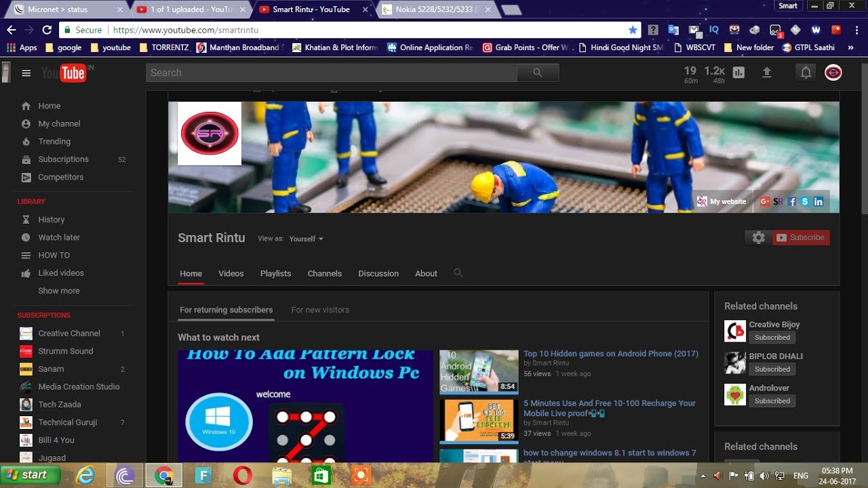Select For returning subscribers tab
868x488 pixels.
[x=226, y=310]
